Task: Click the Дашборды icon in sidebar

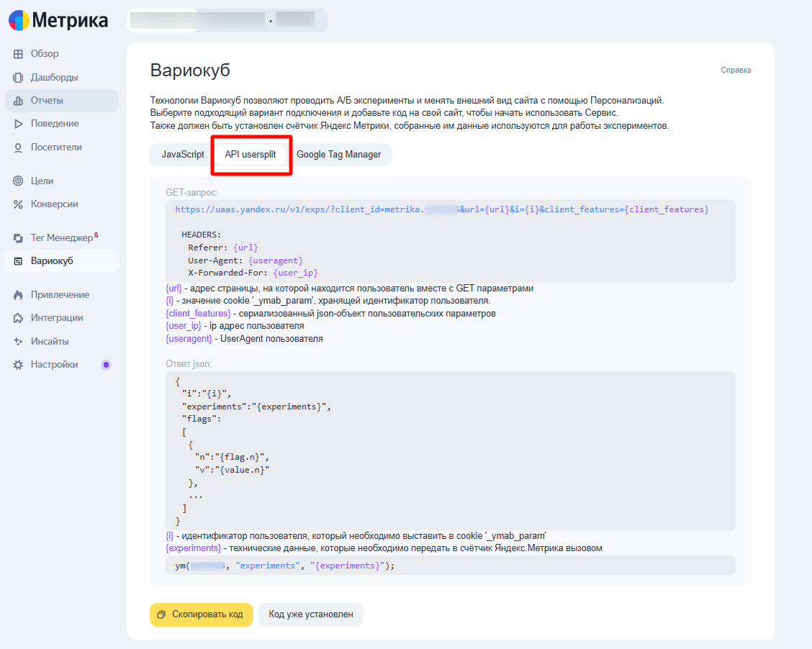Action: (x=18, y=77)
